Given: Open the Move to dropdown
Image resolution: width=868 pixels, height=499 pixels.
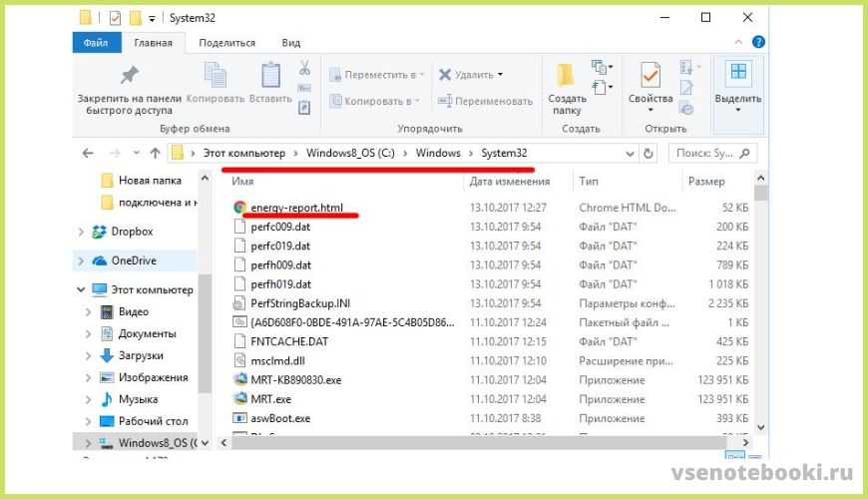Looking at the screenshot, I should coord(379,75).
